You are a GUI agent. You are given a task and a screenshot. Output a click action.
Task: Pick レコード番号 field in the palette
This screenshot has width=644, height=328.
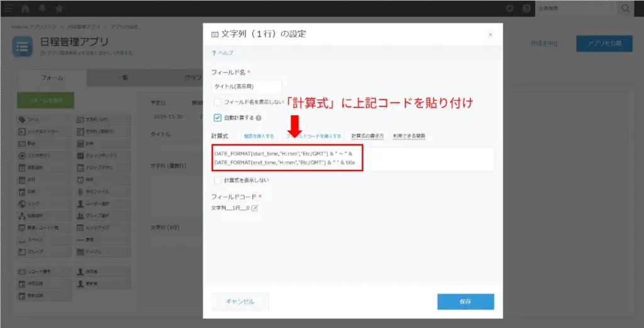(45, 272)
